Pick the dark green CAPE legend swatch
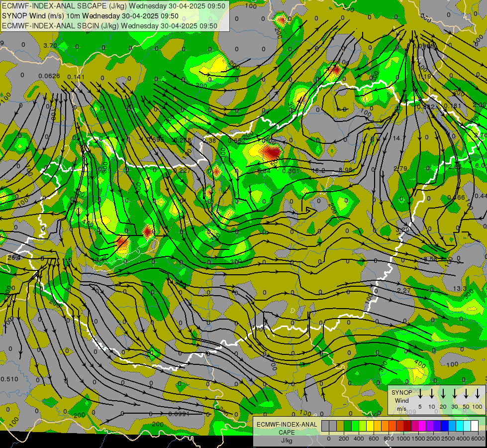 [348, 426]
